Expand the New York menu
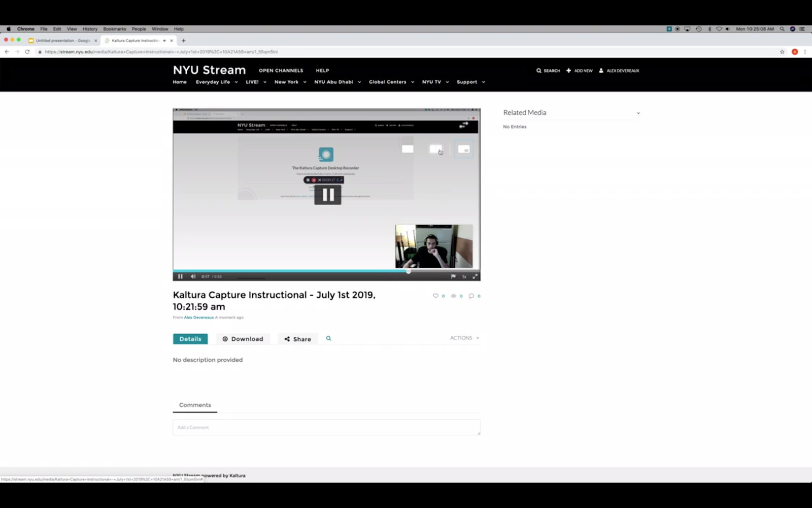The height and width of the screenshot is (508, 812). pos(290,82)
